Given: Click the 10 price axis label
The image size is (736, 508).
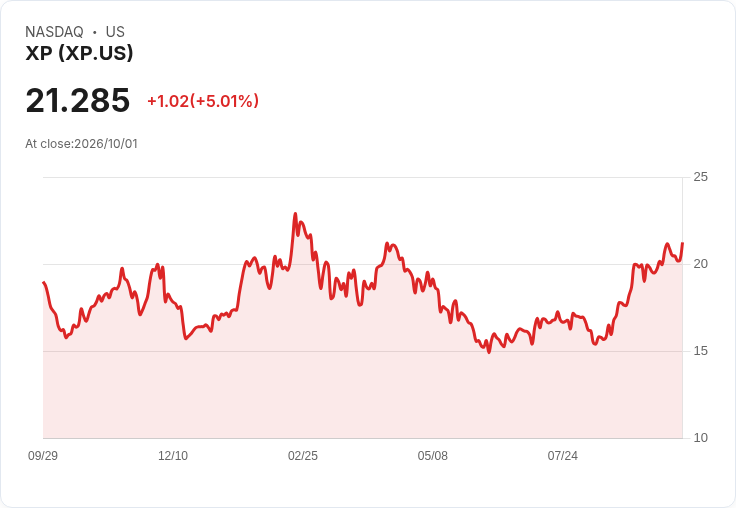Looking at the screenshot, I should click(700, 438).
